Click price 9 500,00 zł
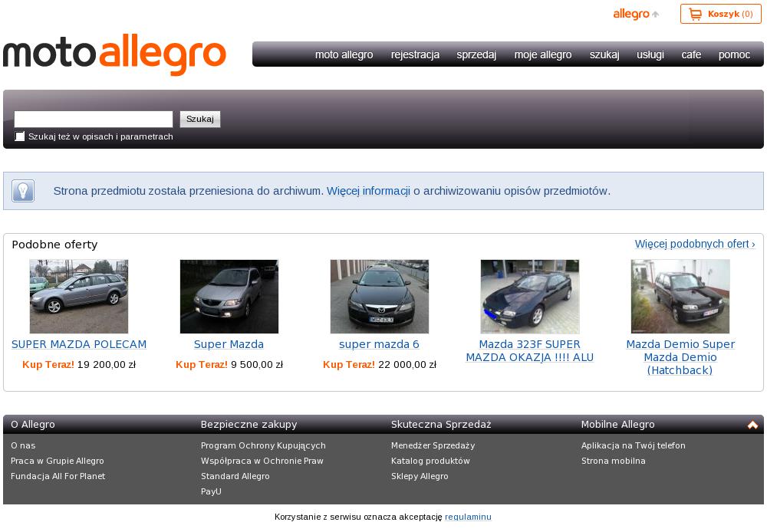Screen dimensions: 767x532 tap(257, 365)
